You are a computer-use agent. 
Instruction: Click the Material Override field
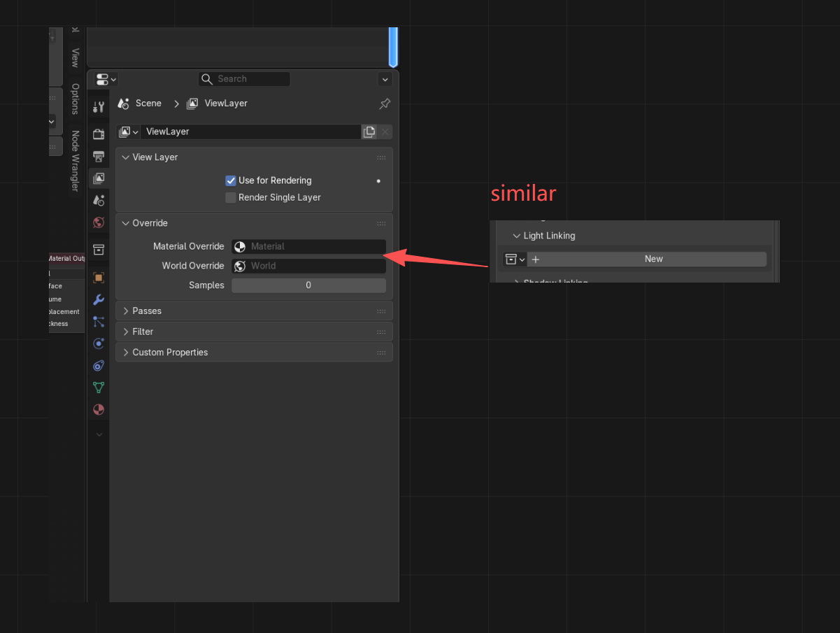click(x=308, y=246)
